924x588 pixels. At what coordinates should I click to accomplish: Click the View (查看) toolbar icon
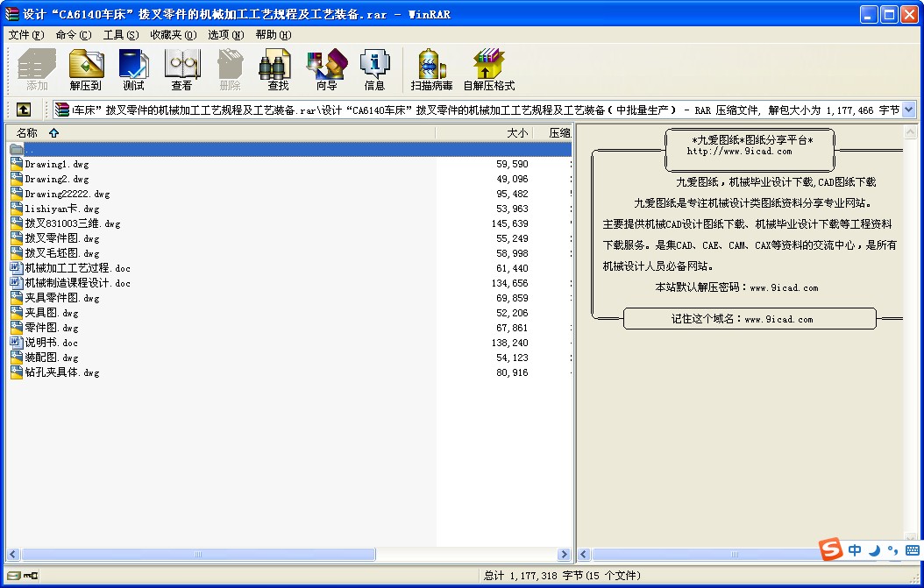coord(182,69)
